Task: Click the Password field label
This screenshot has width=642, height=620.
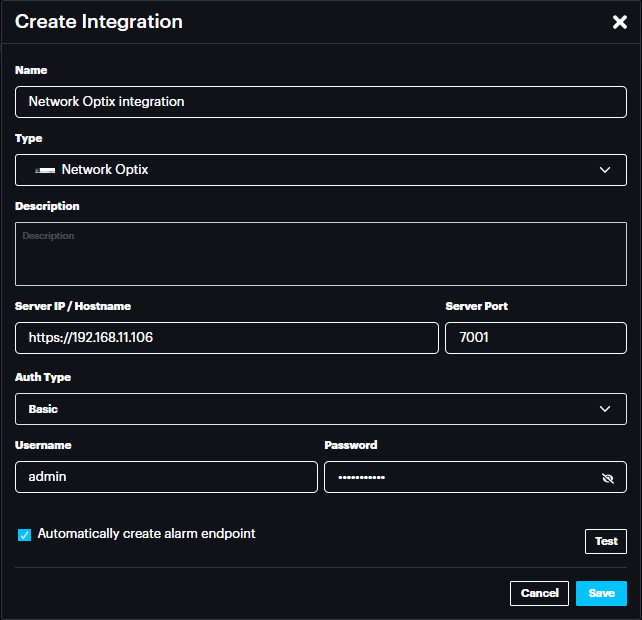Action: pyautogui.click(x=350, y=445)
